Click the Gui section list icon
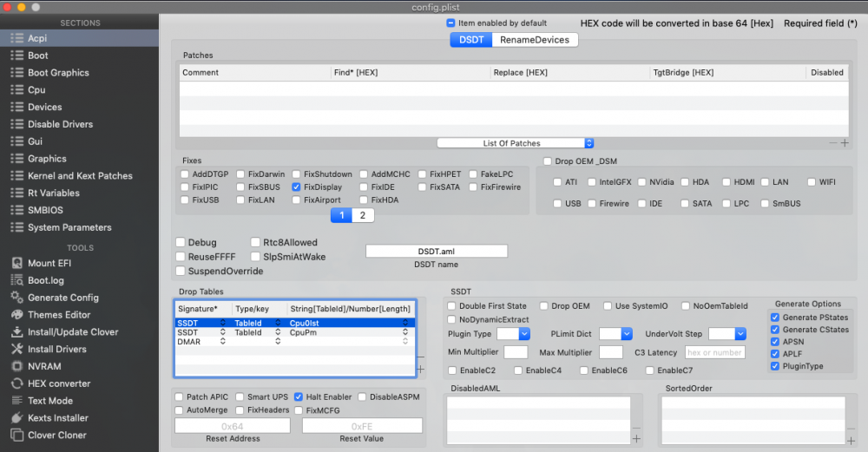 (x=17, y=141)
